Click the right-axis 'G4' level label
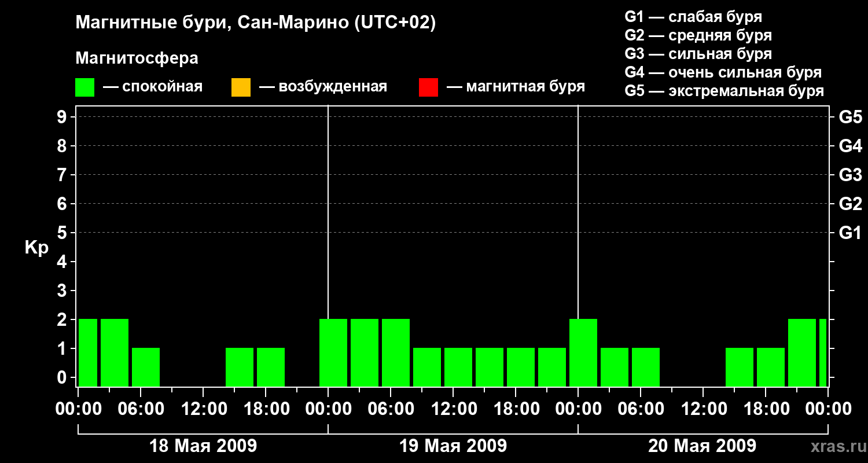The image size is (868, 463). [850, 146]
